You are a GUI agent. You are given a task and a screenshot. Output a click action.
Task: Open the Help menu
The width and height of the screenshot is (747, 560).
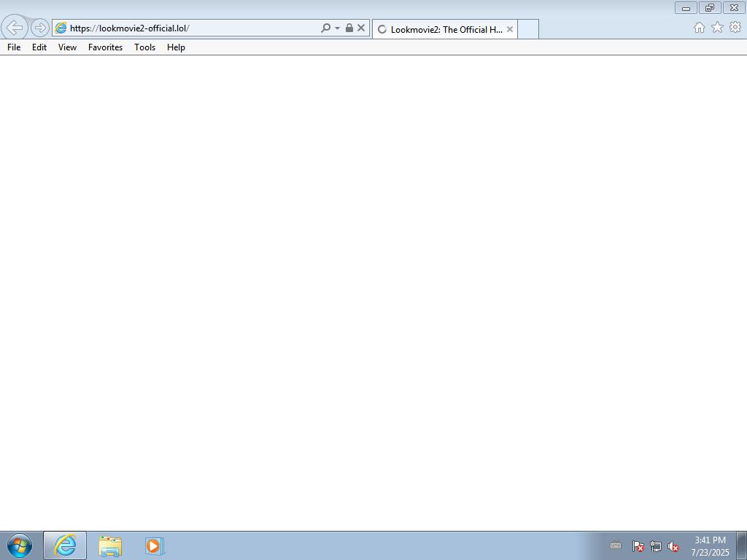(176, 47)
